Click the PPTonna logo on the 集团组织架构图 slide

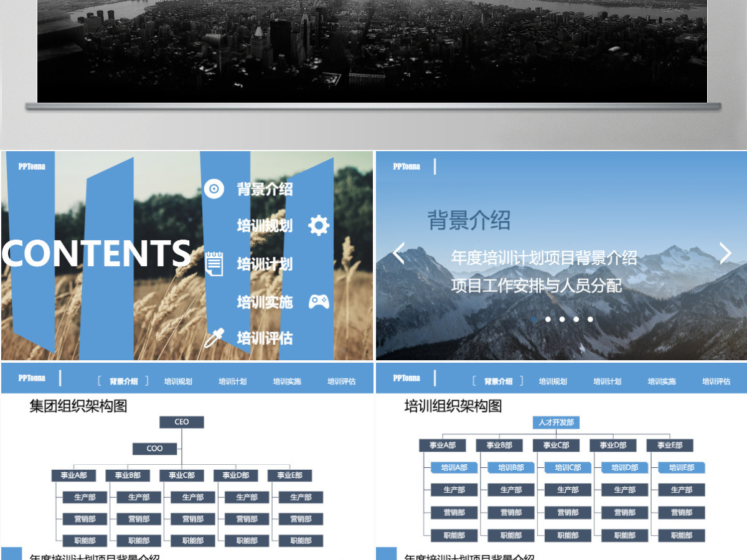click(32, 378)
